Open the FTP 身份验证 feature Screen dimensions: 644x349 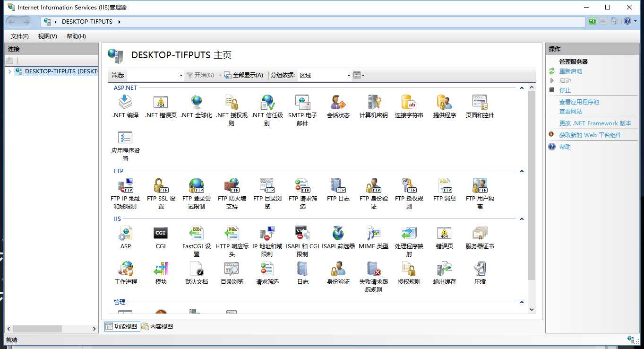373,186
